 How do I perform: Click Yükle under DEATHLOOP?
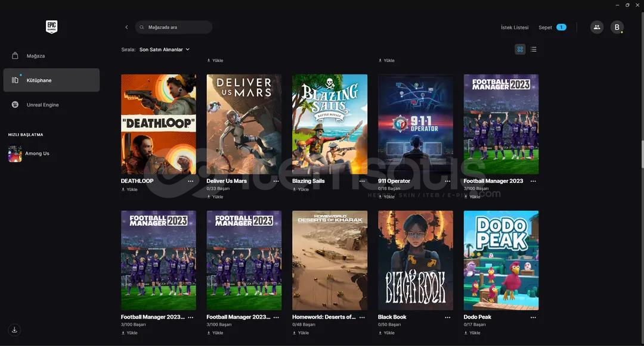point(129,189)
